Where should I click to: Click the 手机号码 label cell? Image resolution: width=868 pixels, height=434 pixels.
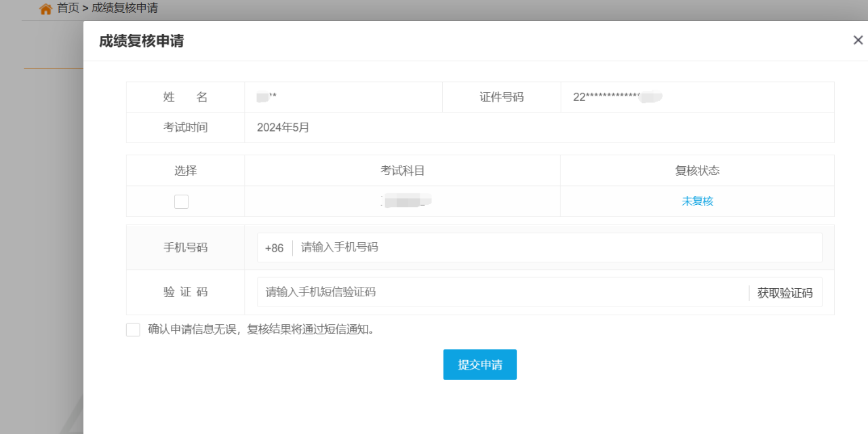[x=185, y=248]
